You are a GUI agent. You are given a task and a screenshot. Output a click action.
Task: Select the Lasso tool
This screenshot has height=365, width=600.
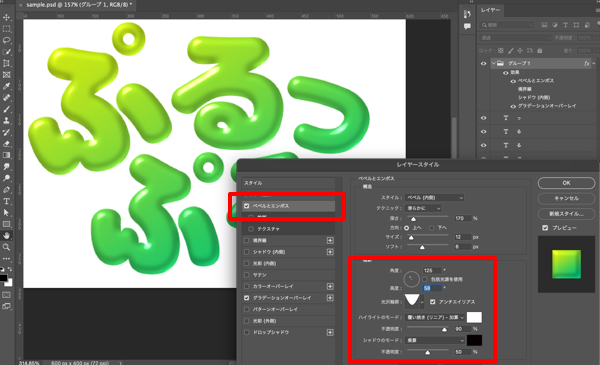7,40
